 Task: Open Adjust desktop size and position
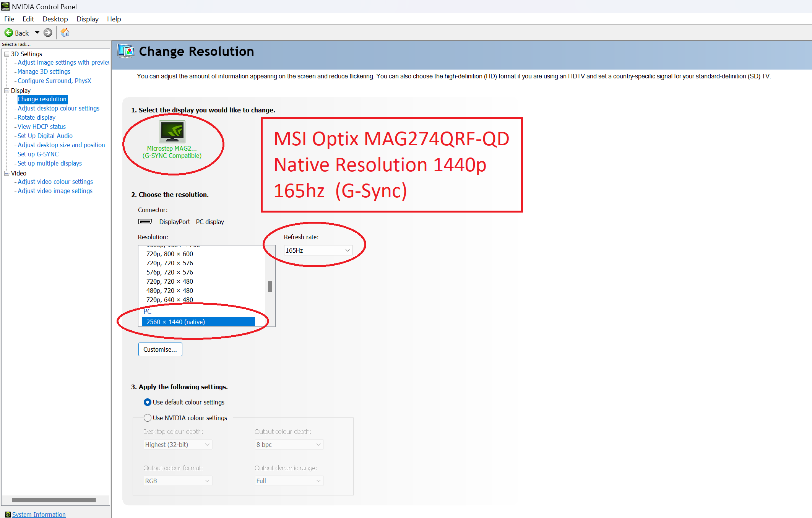pyautogui.click(x=61, y=145)
